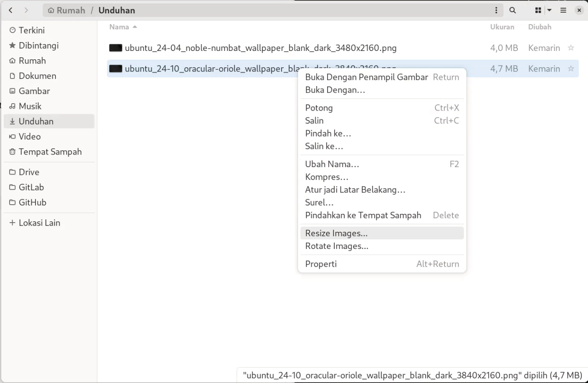Click thumbnail of noble-numbat wallpaper file
Viewport: 588px width, 383px height.
[116, 48]
